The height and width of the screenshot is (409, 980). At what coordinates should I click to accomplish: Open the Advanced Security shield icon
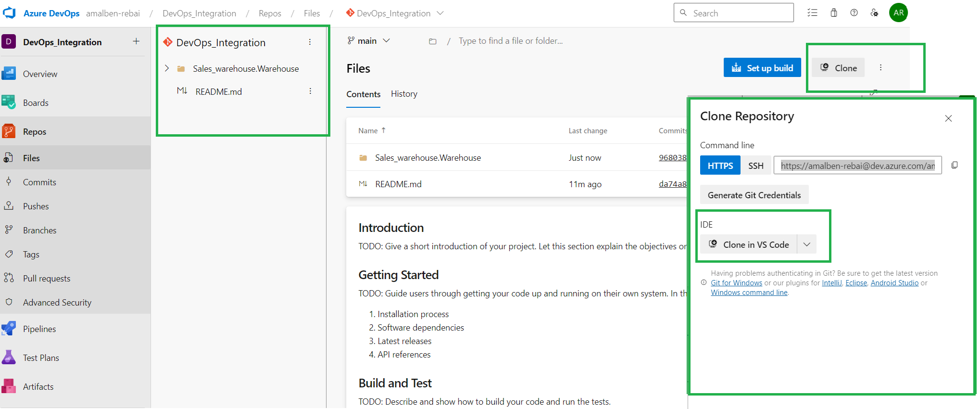[x=9, y=302]
